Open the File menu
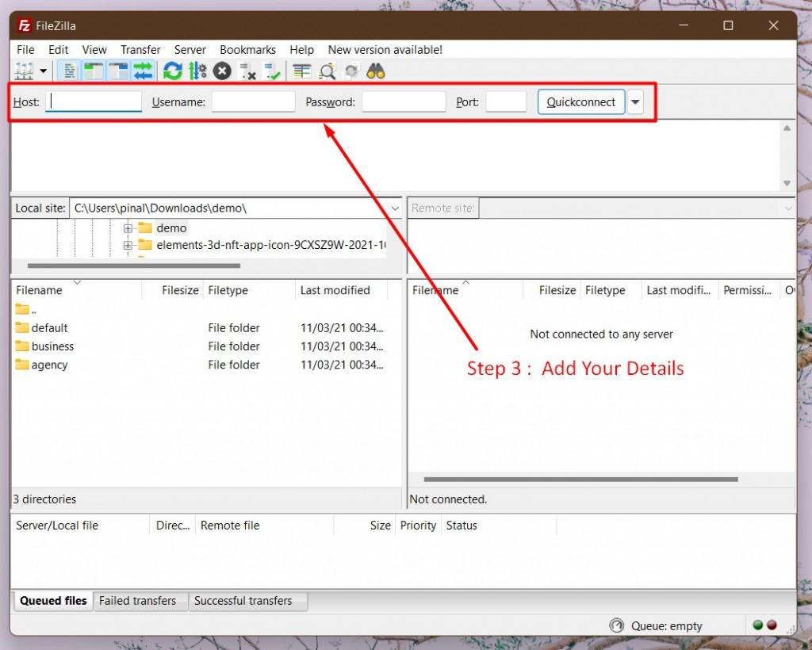 (x=25, y=50)
